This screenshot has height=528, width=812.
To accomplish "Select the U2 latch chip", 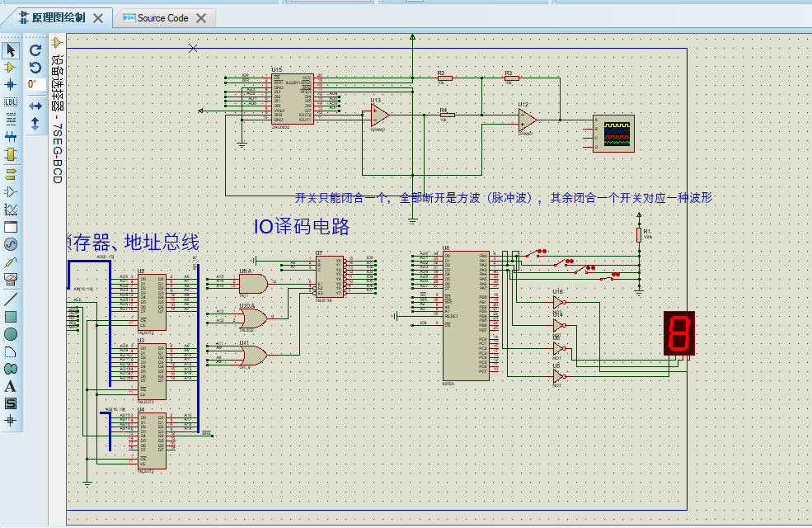I will click(152, 302).
